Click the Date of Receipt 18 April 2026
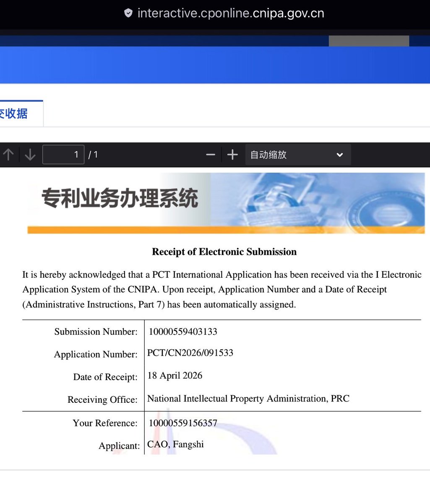Image resolution: width=430 pixels, height=504 pixels. pyautogui.click(x=175, y=375)
